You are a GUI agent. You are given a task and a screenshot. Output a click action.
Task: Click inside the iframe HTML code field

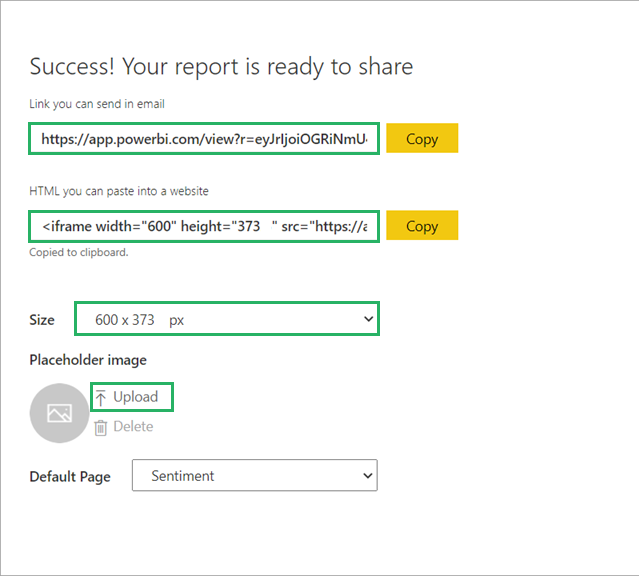click(204, 226)
